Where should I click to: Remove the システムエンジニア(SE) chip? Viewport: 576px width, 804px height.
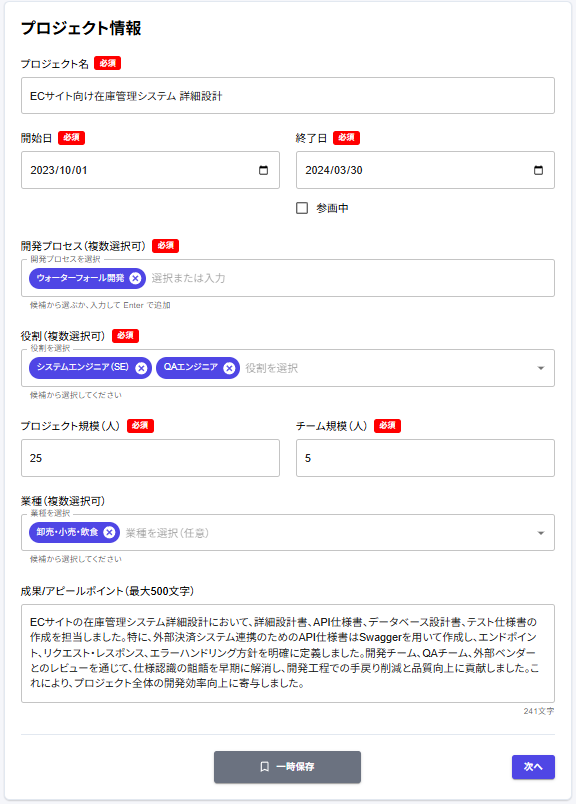pos(141,368)
